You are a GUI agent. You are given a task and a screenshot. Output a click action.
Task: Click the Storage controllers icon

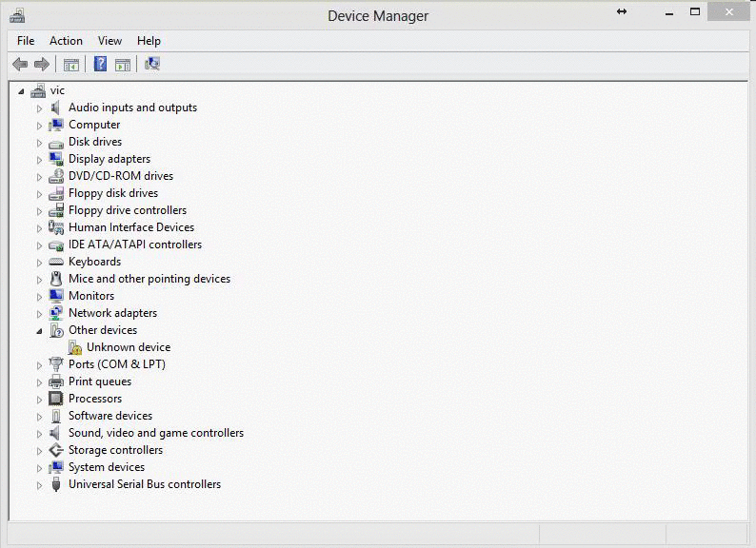click(56, 450)
